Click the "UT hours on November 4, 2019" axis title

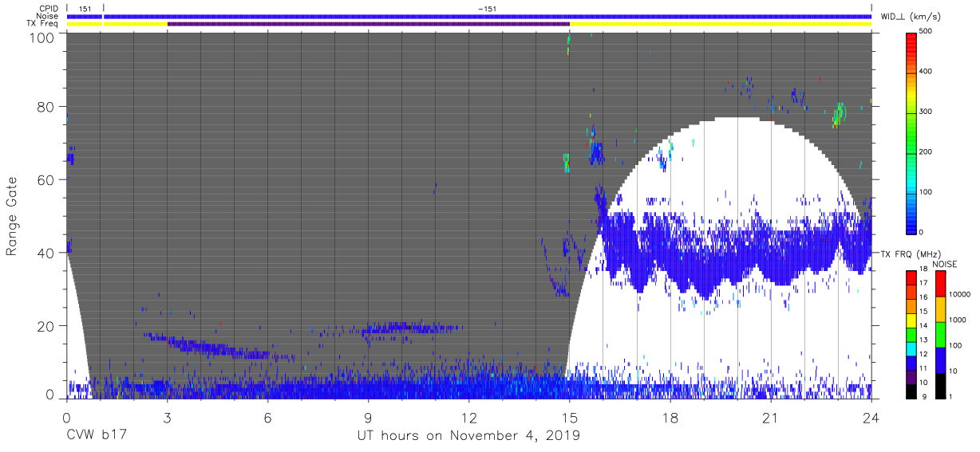[468, 436]
